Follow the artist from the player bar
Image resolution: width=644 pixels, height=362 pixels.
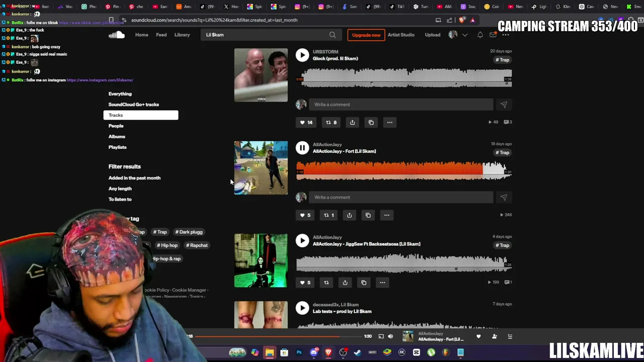pos(494,336)
